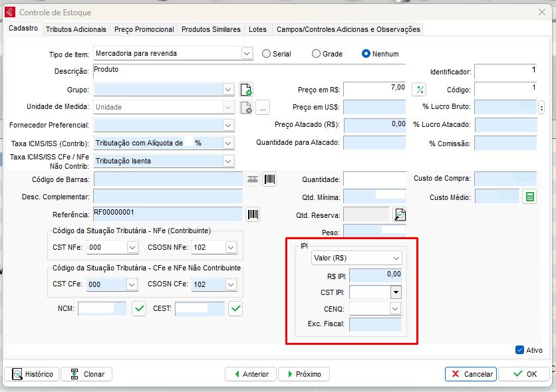Image resolution: width=556 pixels, height=392 pixels.
Task: Click the add Unidade de Medida icon
Action: 246,107
